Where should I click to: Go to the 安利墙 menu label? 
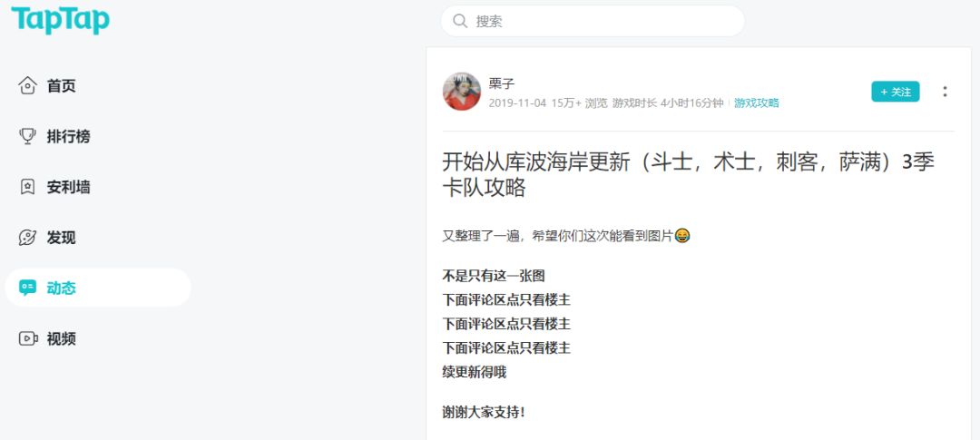[68, 187]
